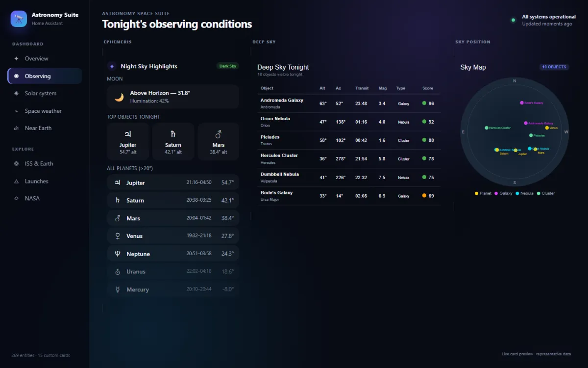Click azimuth value 278°
Screen dimensions: 588x368
pos(340,159)
